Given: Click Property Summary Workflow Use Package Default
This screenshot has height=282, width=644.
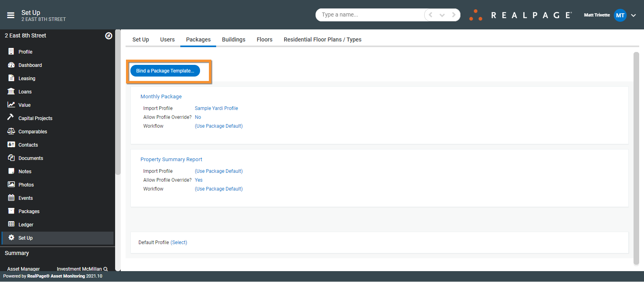Looking at the screenshot, I should (x=219, y=189).
